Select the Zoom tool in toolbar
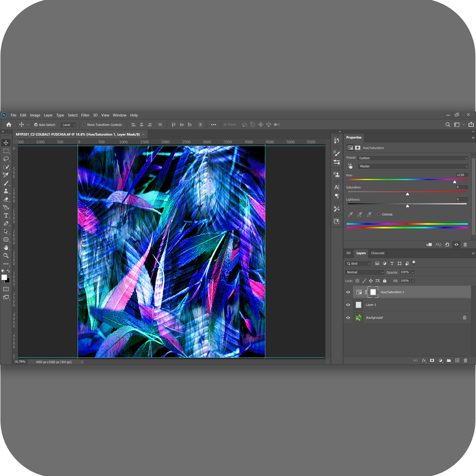The width and height of the screenshot is (476, 476). coord(6,256)
